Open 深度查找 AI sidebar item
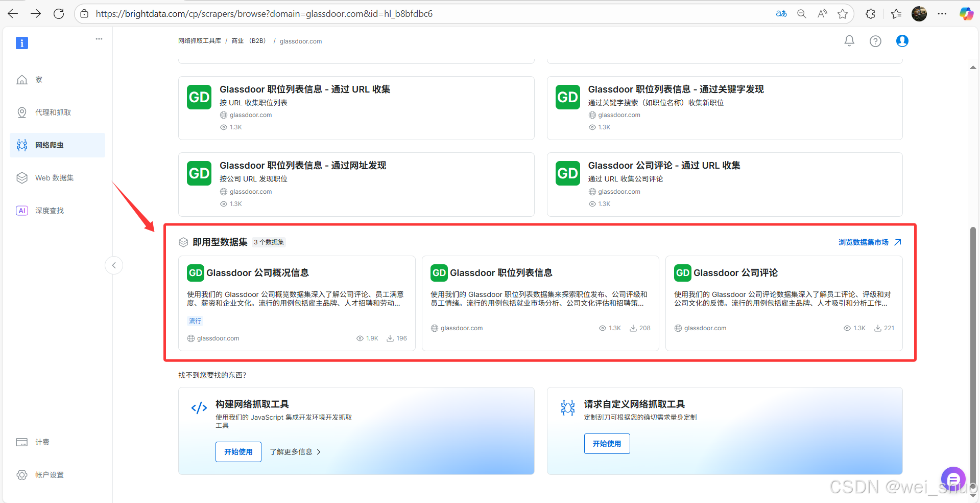 57,211
